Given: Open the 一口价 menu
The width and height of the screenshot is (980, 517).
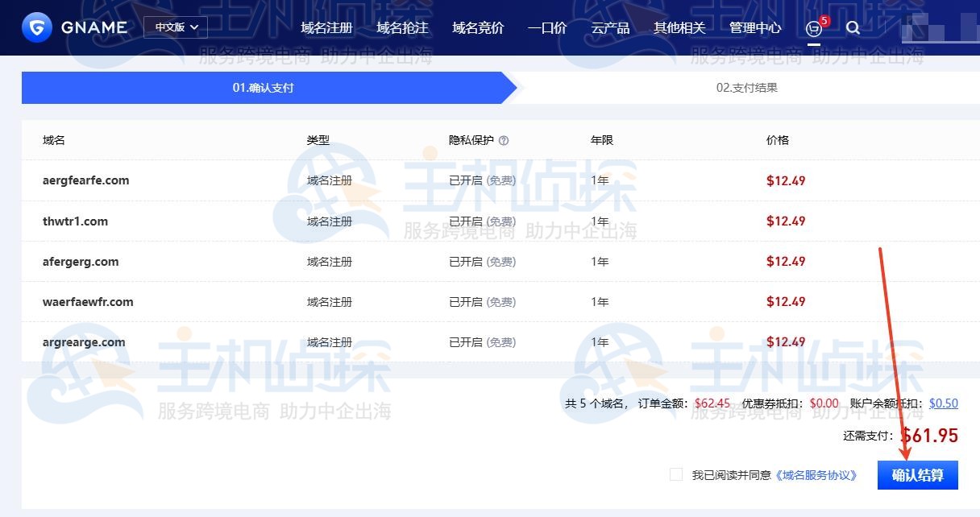Looking at the screenshot, I should [x=547, y=27].
